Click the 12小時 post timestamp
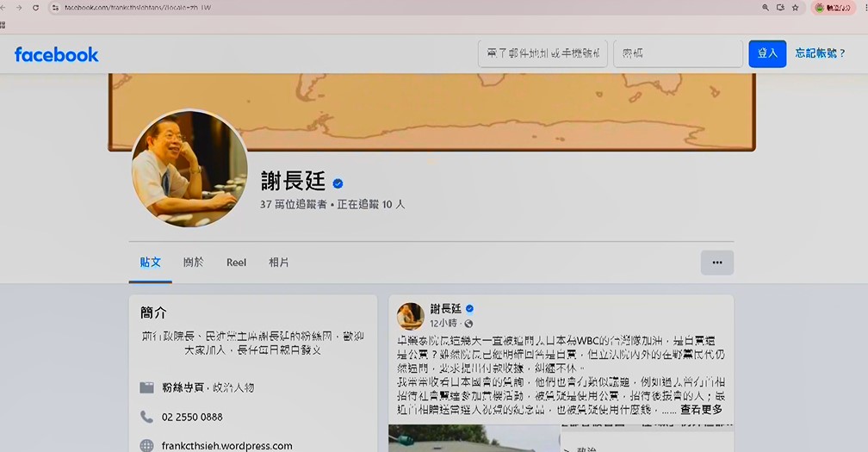Viewport: 868px width, 452px height. pos(443,323)
